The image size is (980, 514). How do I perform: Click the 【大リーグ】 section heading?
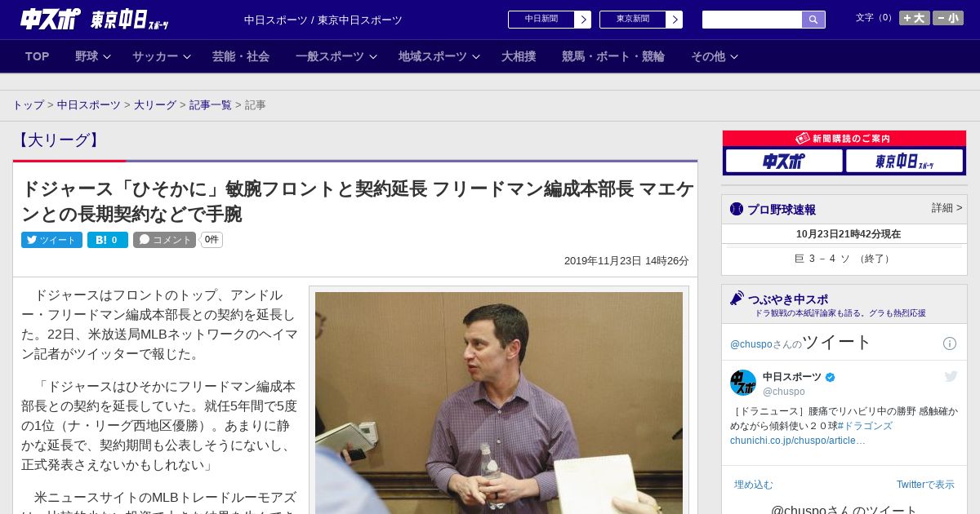coord(59,140)
